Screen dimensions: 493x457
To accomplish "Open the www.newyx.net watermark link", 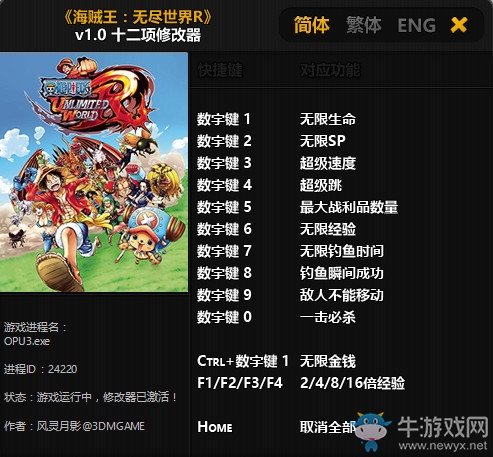I will click(443, 446).
